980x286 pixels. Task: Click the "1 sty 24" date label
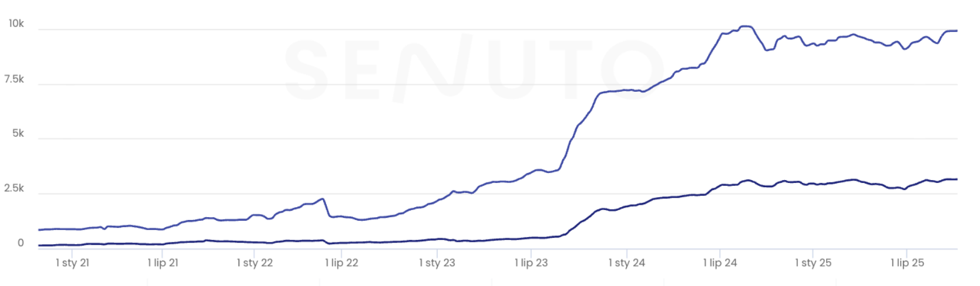[626, 263]
